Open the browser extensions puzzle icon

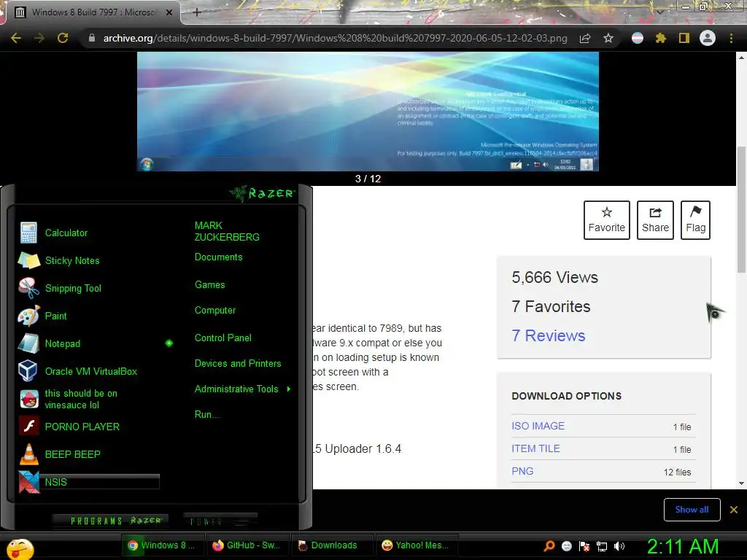point(660,38)
